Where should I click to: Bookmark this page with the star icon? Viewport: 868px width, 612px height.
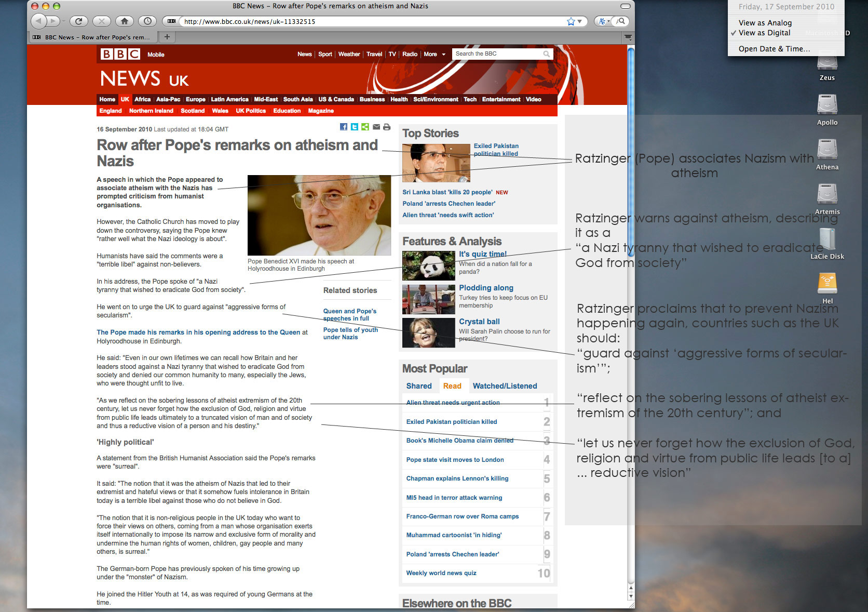click(571, 21)
